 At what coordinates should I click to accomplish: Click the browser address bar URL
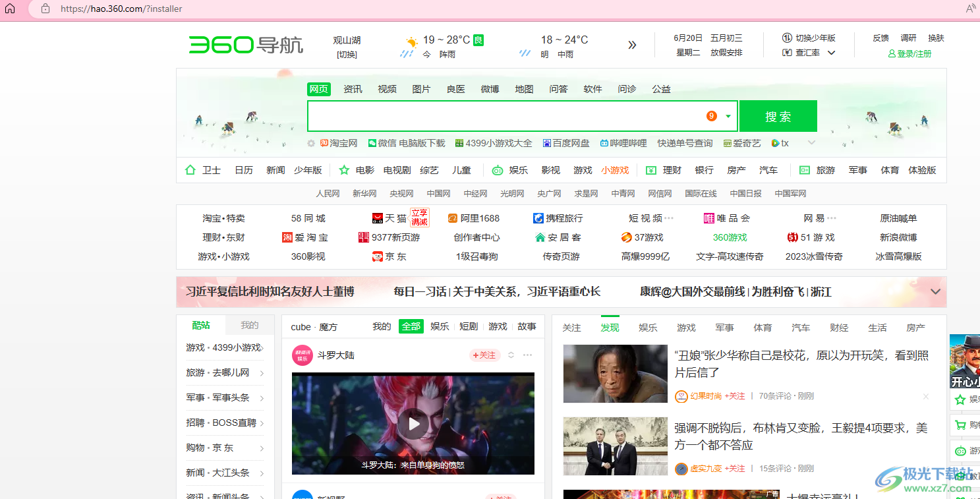click(x=121, y=9)
